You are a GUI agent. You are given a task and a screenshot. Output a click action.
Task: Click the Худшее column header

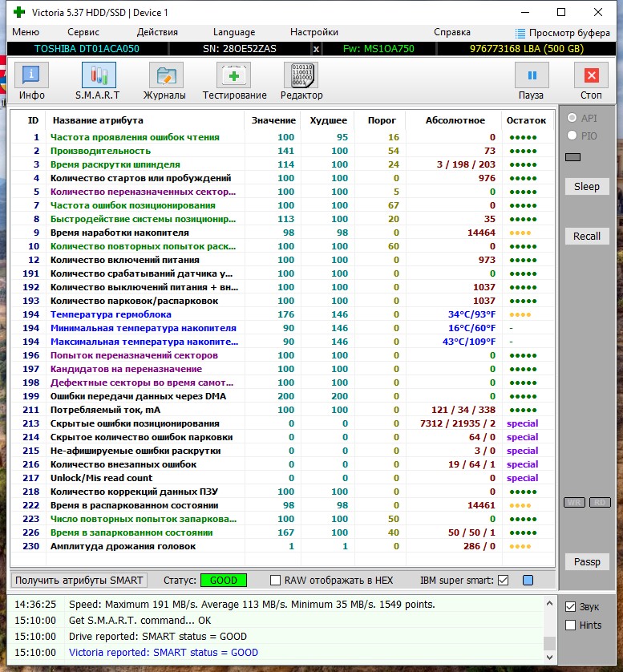328,120
